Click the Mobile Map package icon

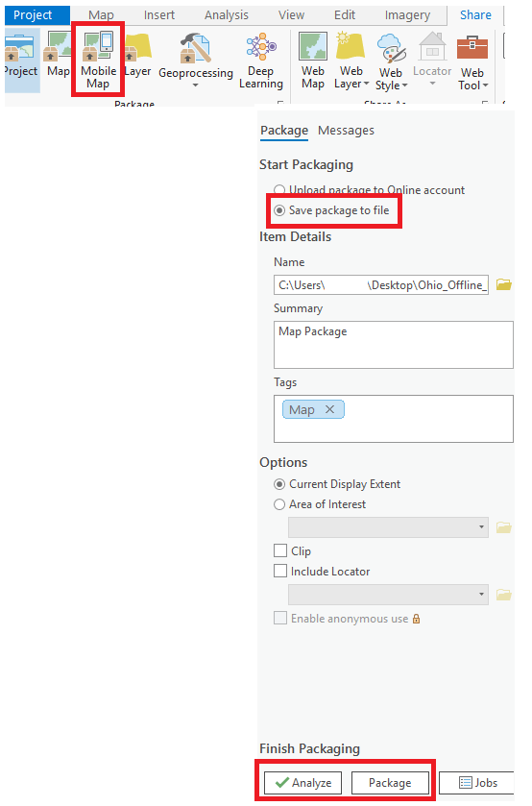tap(98, 46)
